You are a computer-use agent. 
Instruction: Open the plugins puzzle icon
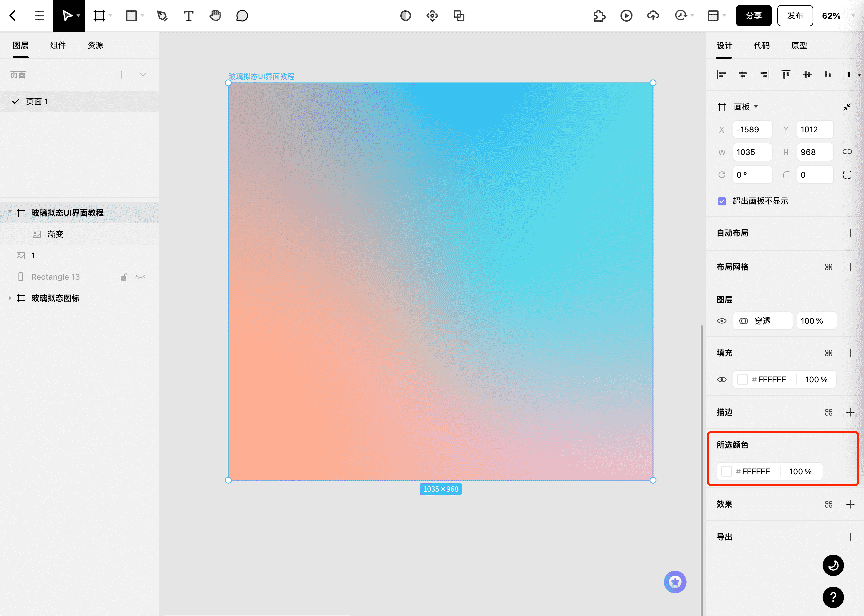(x=599, y=16)
